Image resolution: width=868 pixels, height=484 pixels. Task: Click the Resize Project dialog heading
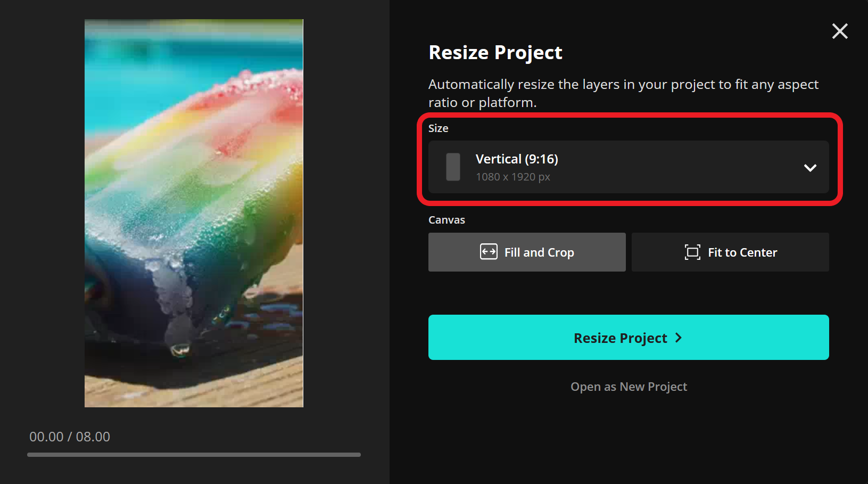(x=495, y=52)
